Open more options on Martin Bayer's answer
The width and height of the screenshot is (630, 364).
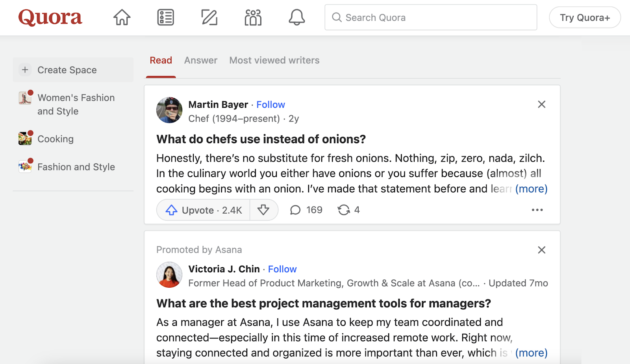pyautogui.click(x=537, y=210)
